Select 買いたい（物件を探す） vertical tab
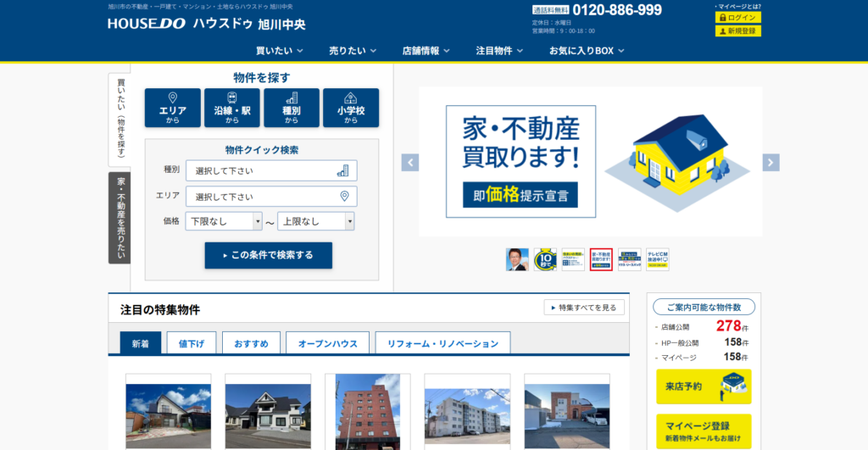The height and width of the screenshot is (450, 868). click(120, 119)
